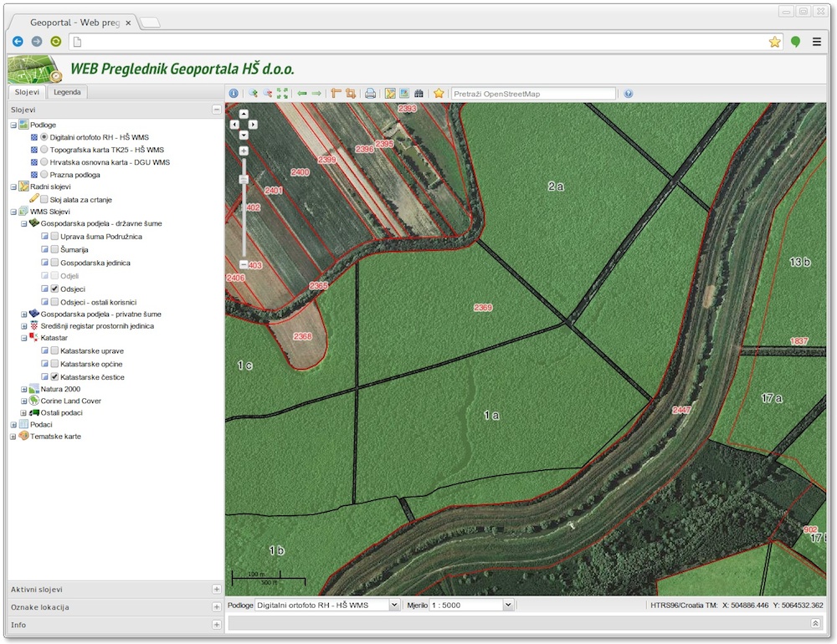The height and width of the screenshot is (644, 837).
Task: Click the Pretraži OpenStreetMap search field
Action: coord(533,94)
